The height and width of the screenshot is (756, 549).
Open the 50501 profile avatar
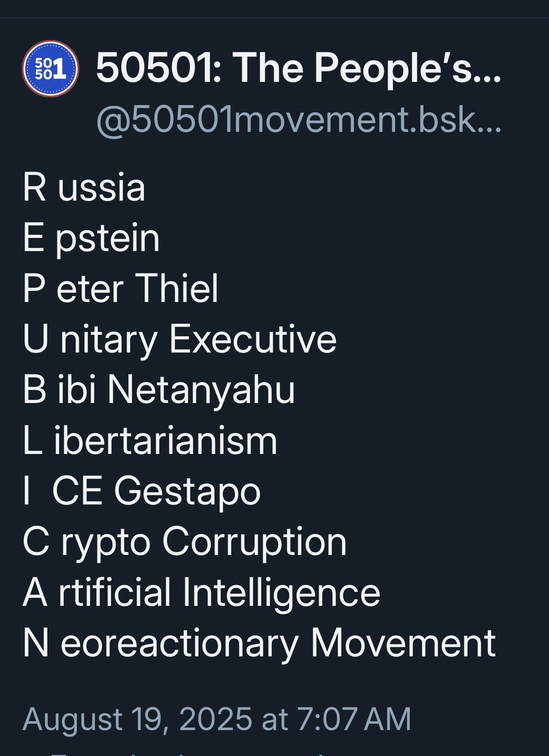pos(50,69)
